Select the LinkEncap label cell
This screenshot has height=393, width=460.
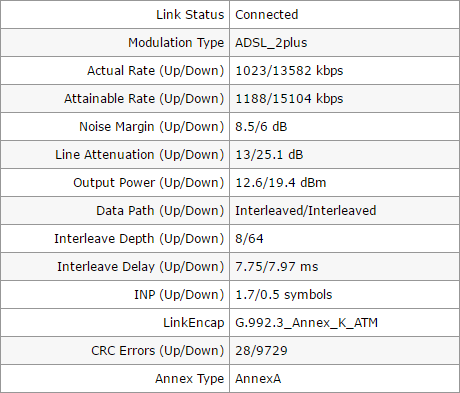click(115, 323)
